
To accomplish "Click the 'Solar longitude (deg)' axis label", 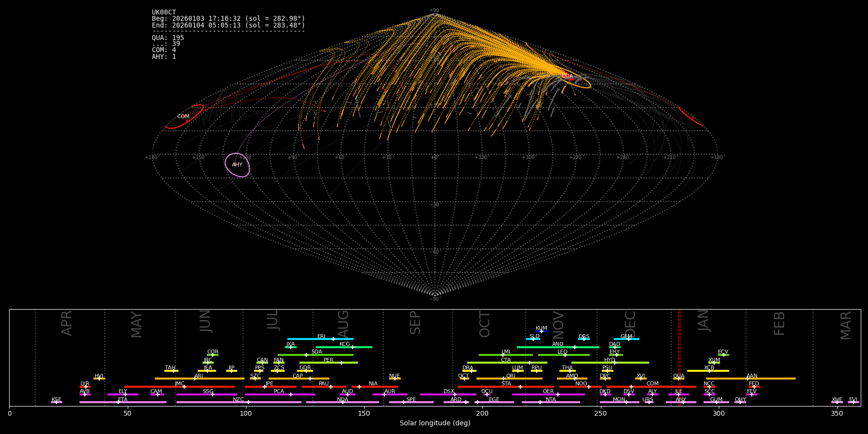I will (x=434, y=423).
